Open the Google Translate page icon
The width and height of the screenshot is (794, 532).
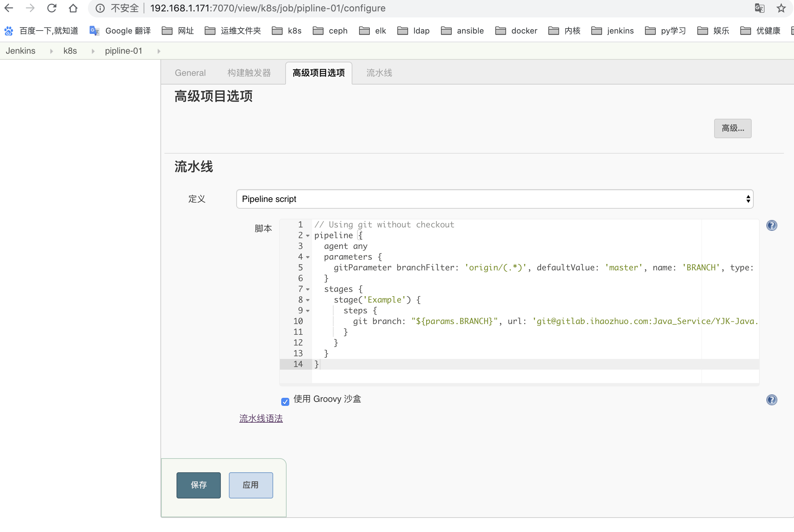click(x=759, y=8)
